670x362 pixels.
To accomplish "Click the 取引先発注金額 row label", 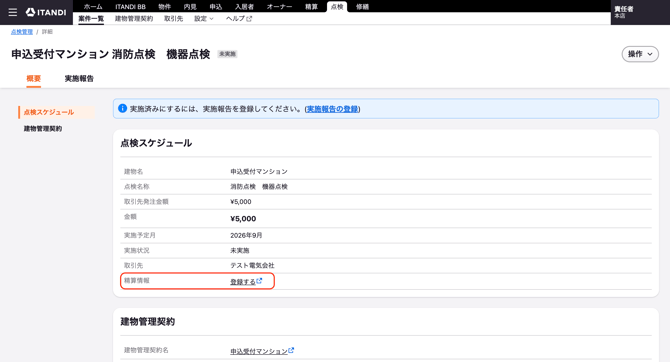I will point(146,202).
